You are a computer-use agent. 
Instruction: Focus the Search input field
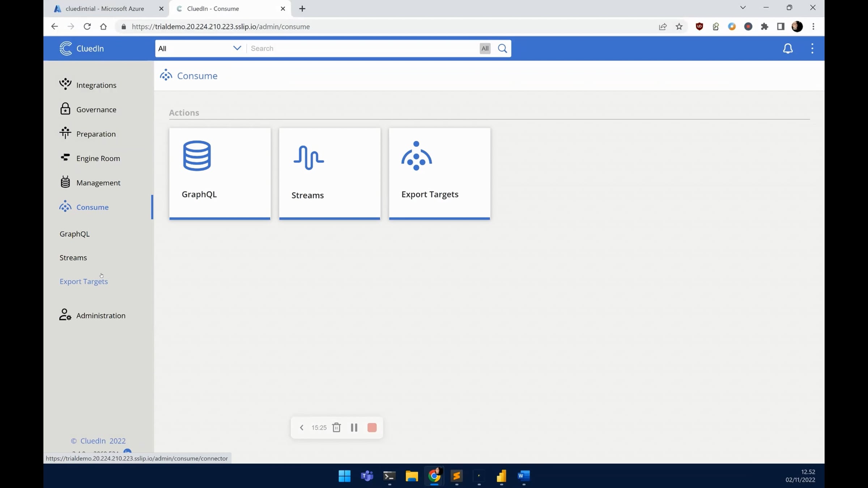pyautogui.click(x=363, y=48)
